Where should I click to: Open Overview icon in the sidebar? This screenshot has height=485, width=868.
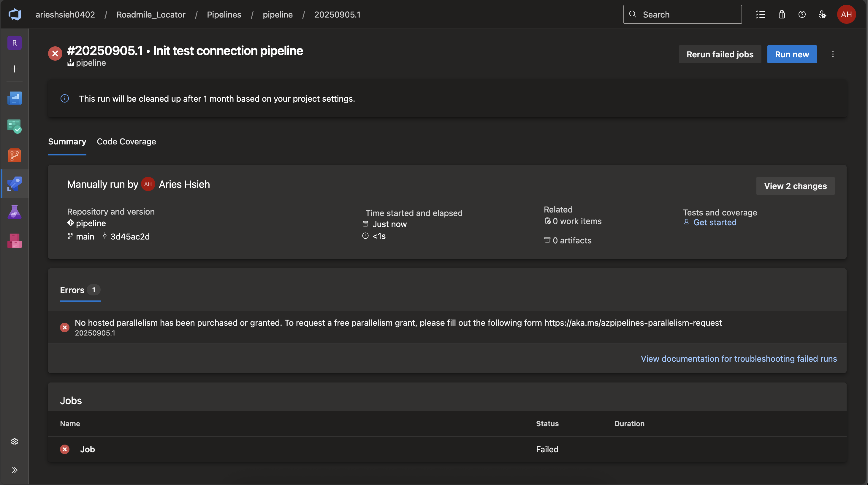[15, 98]
